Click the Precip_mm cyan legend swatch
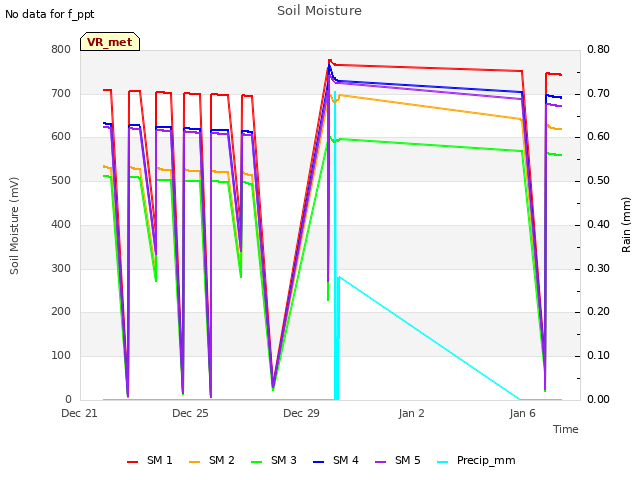 coord(443,462)
